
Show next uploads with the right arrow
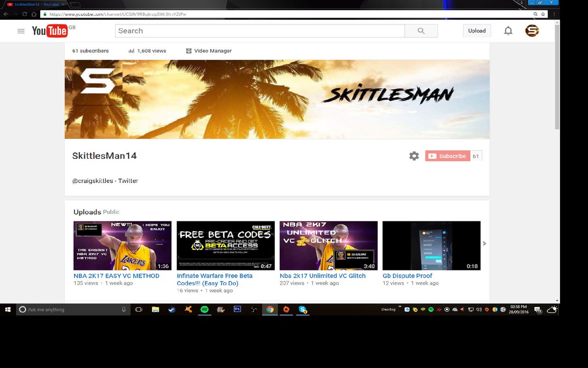pyautogui.click(x=485, y=243)
